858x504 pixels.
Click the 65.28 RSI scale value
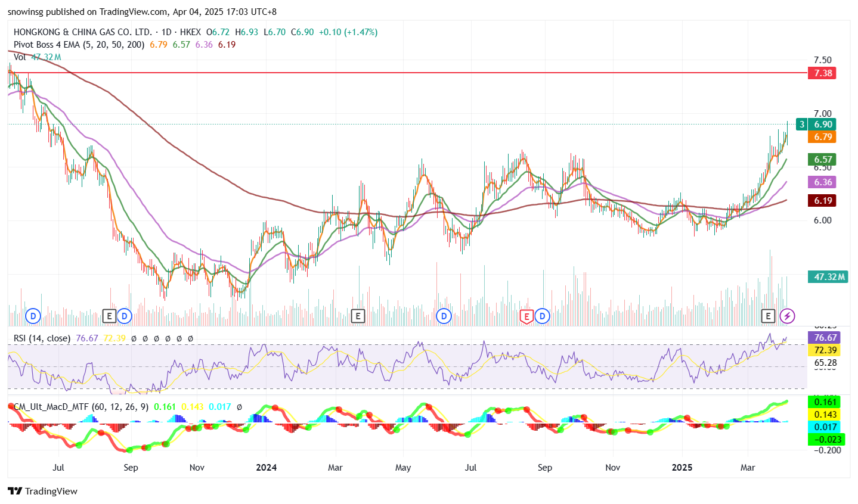click(826, 363)
